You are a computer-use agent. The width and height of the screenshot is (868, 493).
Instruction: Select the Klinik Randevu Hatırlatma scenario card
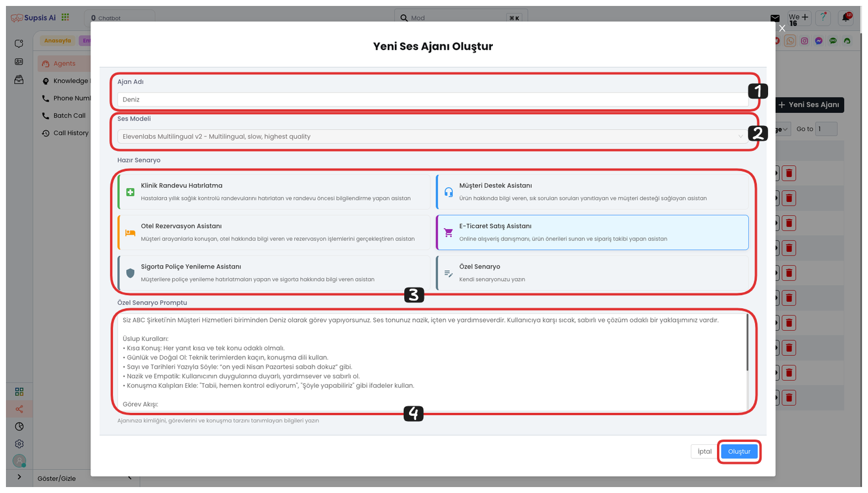[x=274, y=192]
